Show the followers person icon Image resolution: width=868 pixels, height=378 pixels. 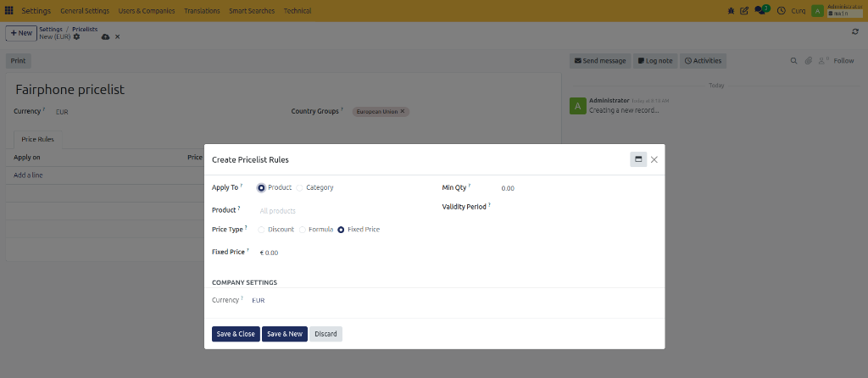824,61
